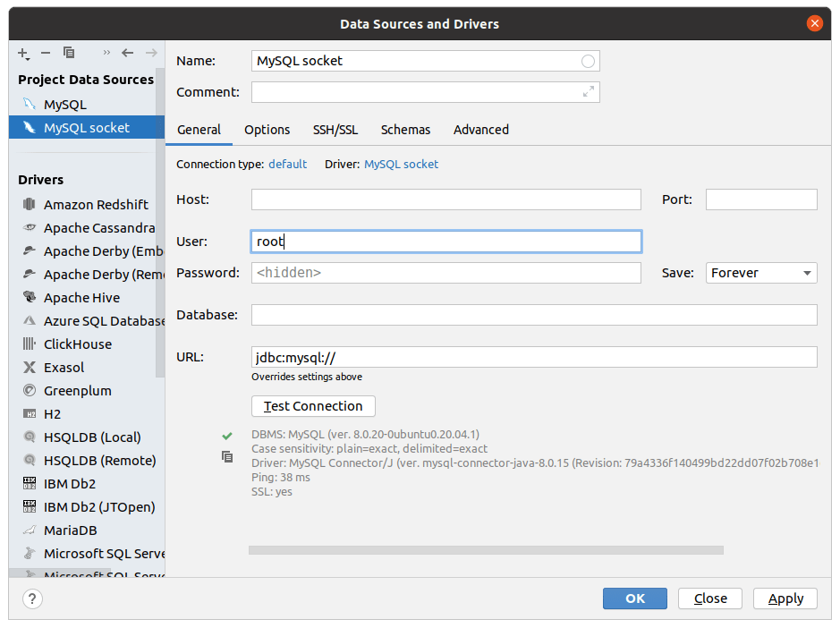The width and height of the screenshot is (840, 628).
Task: Copy the connection test results
Action: 229,456
